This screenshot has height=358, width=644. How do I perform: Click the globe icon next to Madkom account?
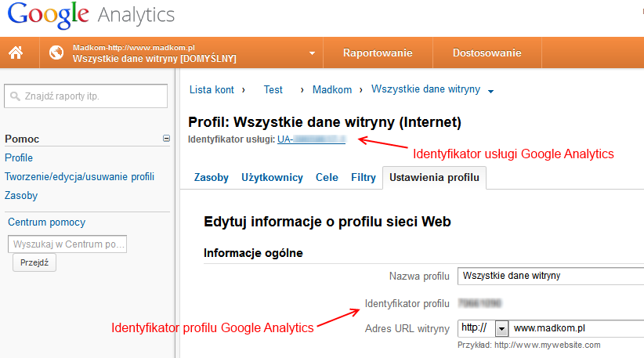[x=56, y=52]
